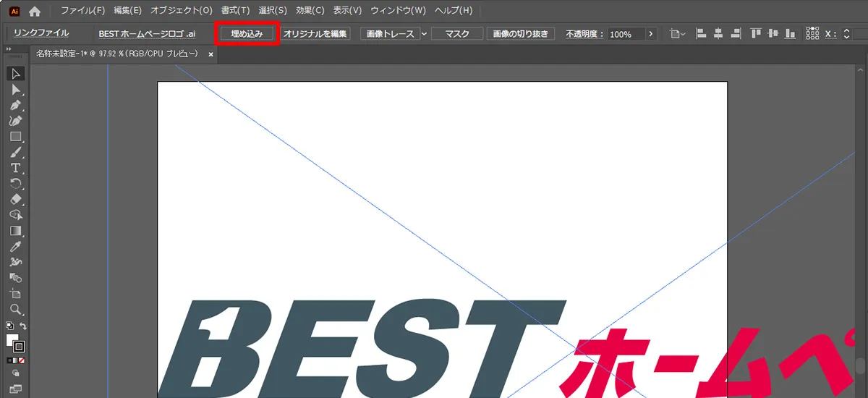Align objects to horizontal right
This screenshot has height=398, width=868.
coord(736,33)
